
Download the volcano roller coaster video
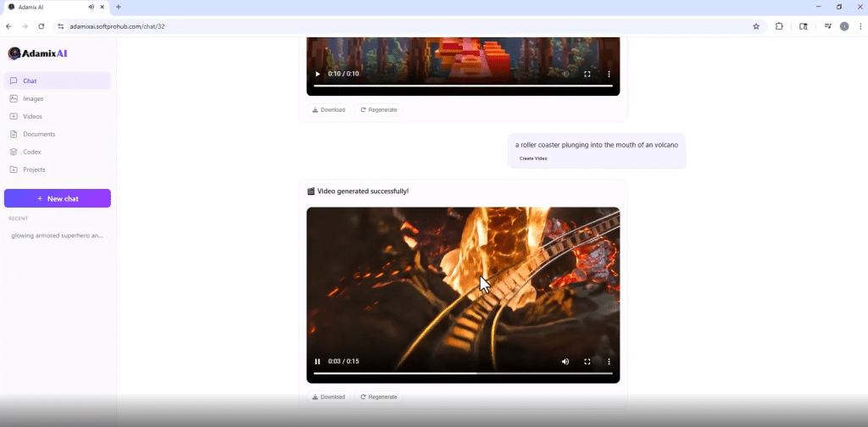(x=329, y=396)
